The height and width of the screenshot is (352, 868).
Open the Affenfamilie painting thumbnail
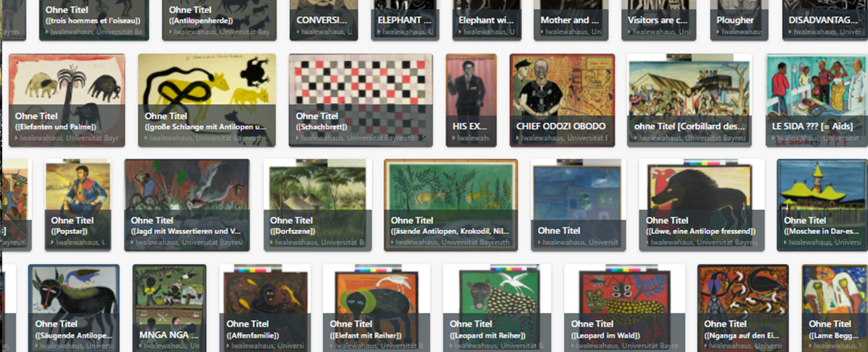click(x=265, y=308)
